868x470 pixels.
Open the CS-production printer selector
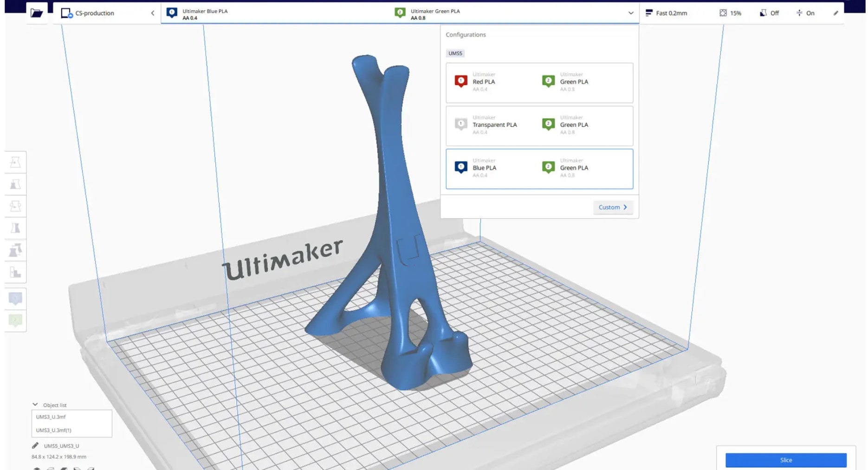pyautogui.click(x=107, y=13)
